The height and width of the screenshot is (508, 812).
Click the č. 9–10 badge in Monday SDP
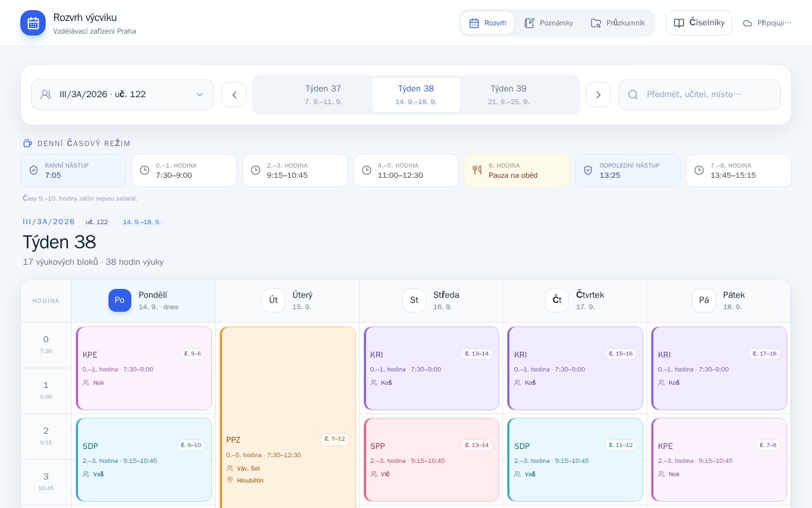point(192,445)
